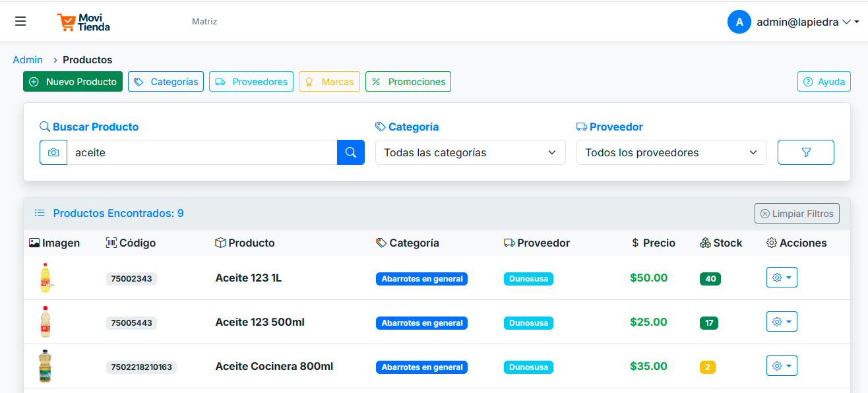Viewport: 868px width, 393px height.
Task: Click the camera icon for image search
Action: click(53, 152)
